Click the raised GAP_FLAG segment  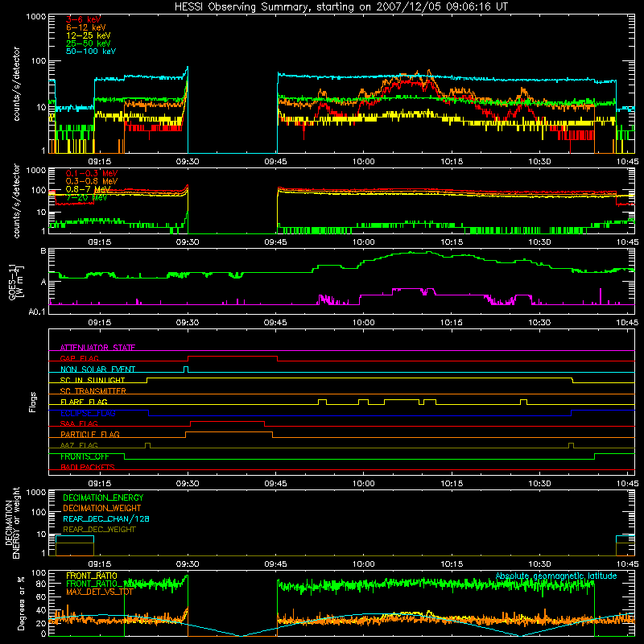pyautogui.click(x=233, y=357)
